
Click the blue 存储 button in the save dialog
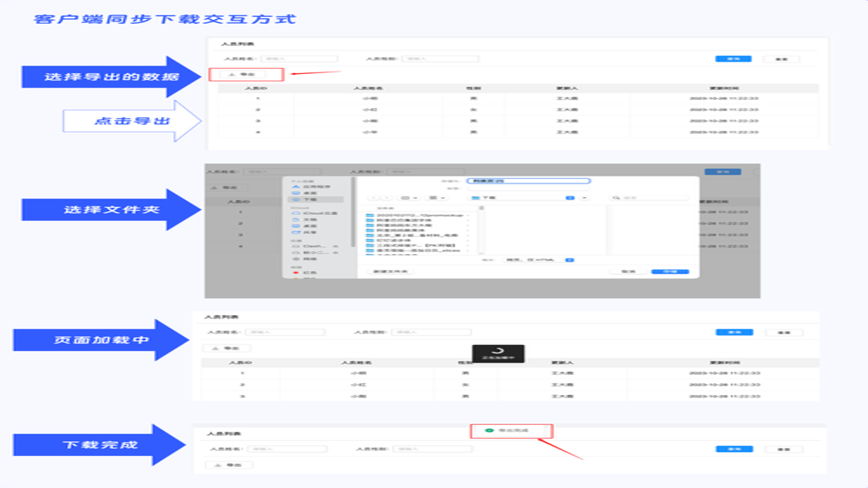pos(670,272)
